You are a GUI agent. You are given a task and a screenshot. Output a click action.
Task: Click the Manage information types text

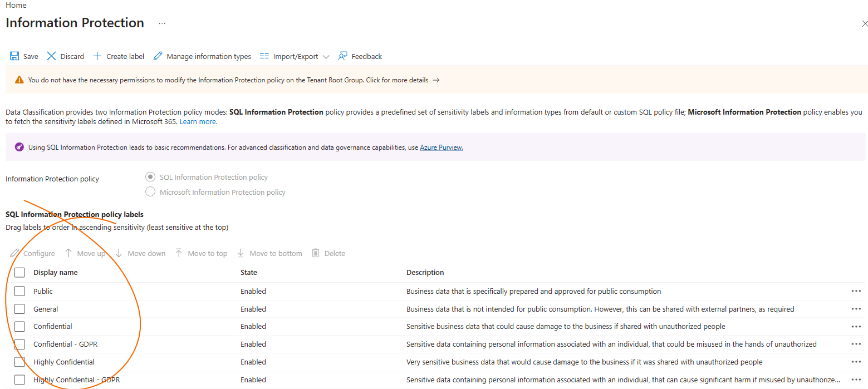[x=209, y=56]
